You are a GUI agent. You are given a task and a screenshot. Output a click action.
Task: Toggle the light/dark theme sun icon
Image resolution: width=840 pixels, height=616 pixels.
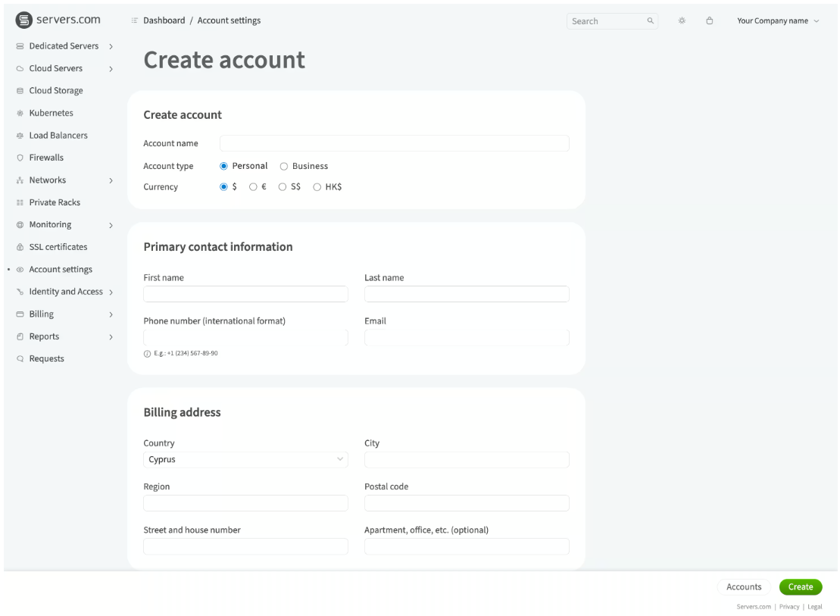pyautogui.click(x=682, y=21)
